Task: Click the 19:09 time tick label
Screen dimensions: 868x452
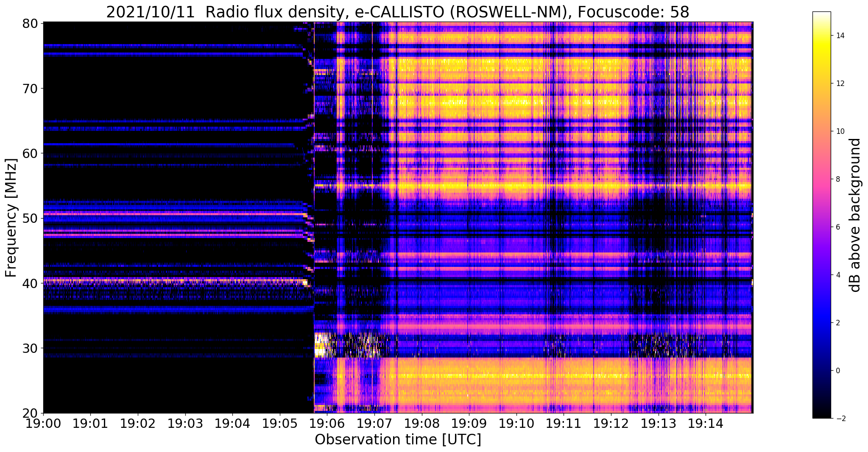Action: click(x=469, y=424)
